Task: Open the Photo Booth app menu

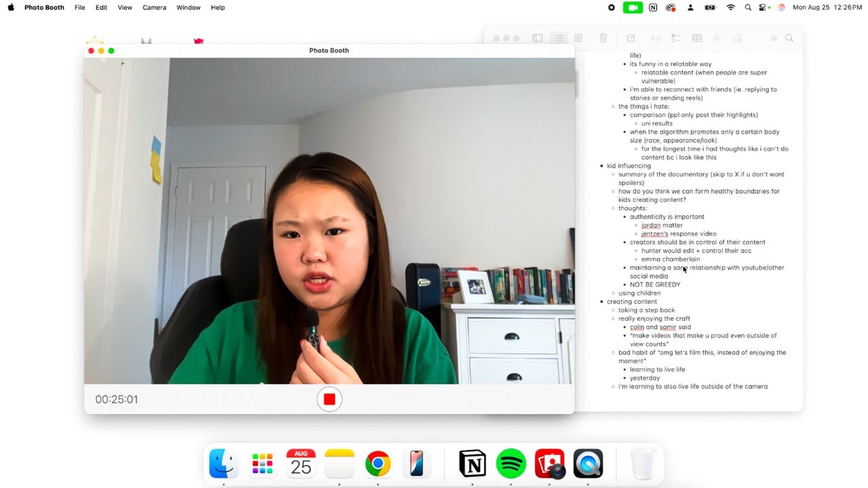Action: click(44, 7)
